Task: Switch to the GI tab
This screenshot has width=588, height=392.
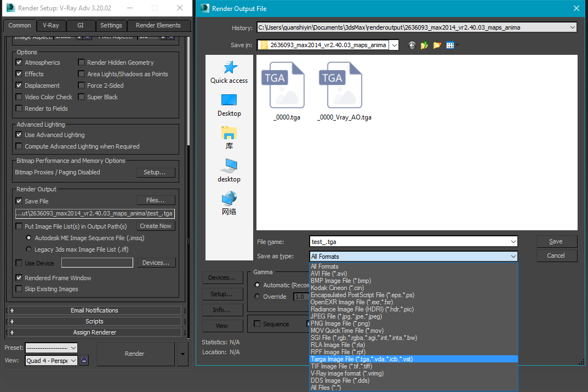Action: click(x=81, y=25)
